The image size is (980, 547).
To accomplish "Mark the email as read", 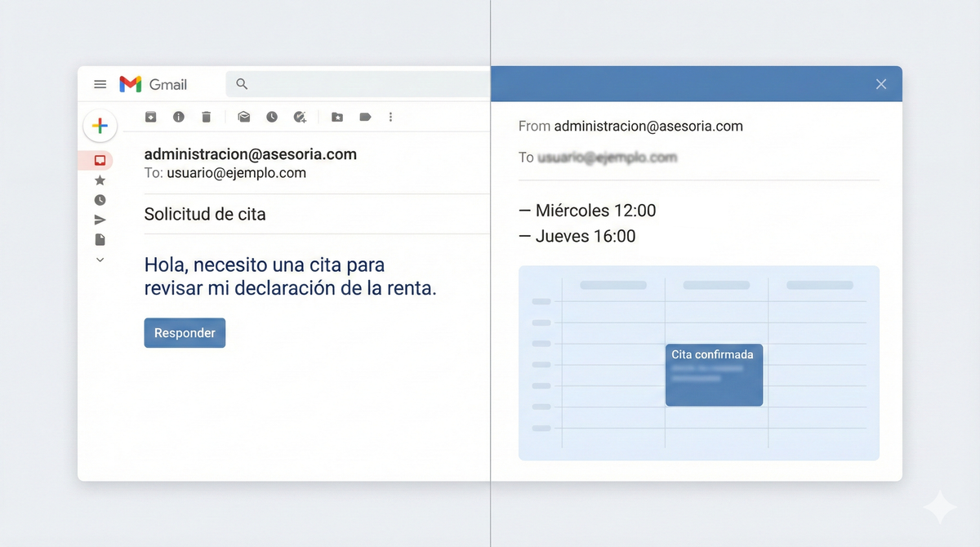I will click(x=243, y=117).
